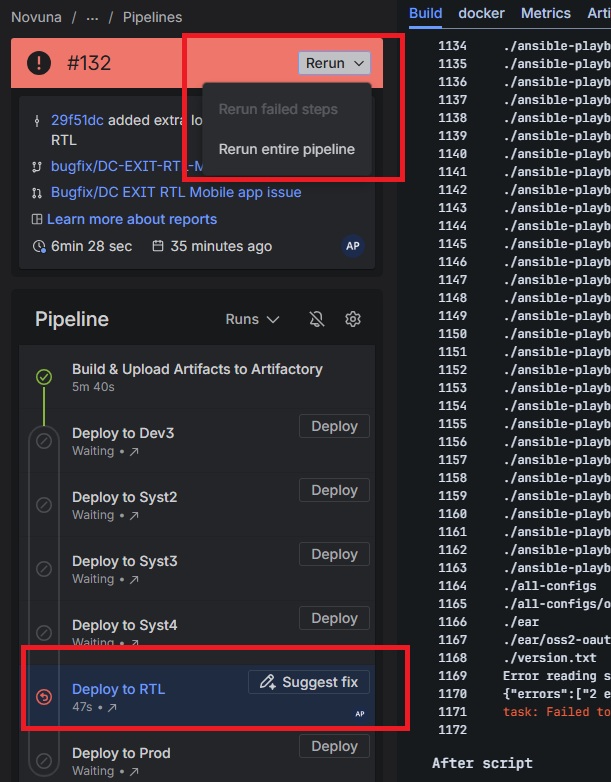The width and height of the screenshot is (611, 782).
Task: Click the duration clock icon near 6min 28 sec
Action: click(38, 246)
